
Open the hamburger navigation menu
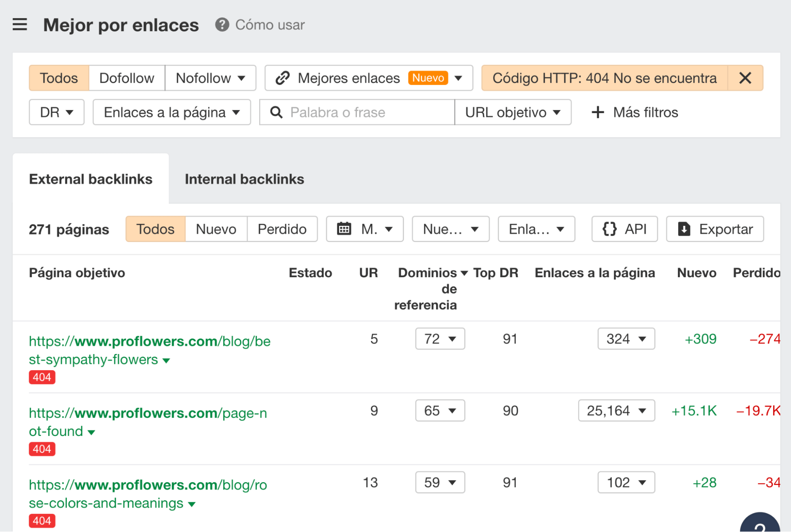(x=19, y=25)
